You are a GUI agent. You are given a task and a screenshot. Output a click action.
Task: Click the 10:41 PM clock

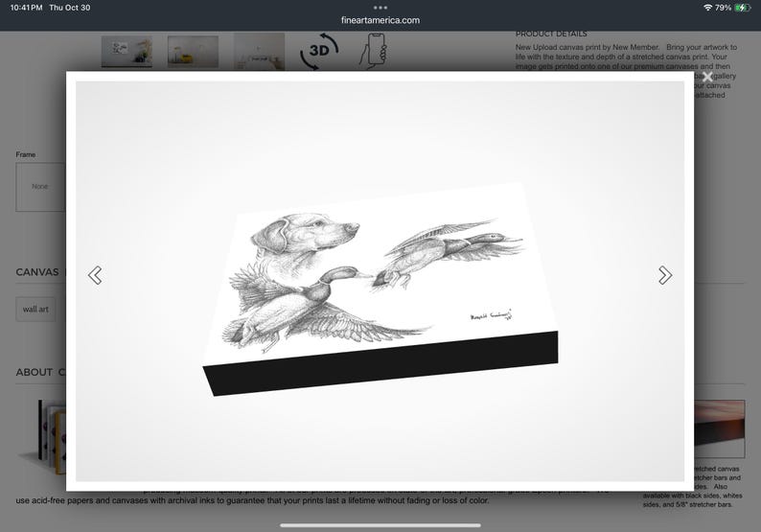26,8
